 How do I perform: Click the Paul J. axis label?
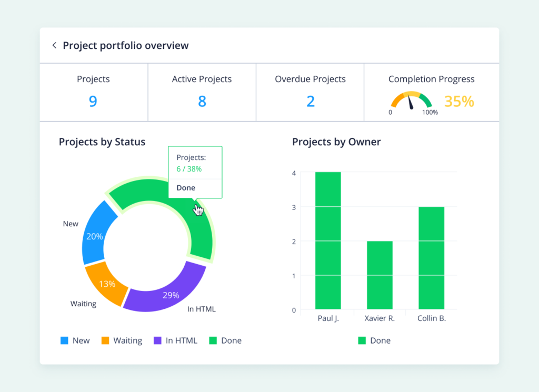[x=328, y=318]
